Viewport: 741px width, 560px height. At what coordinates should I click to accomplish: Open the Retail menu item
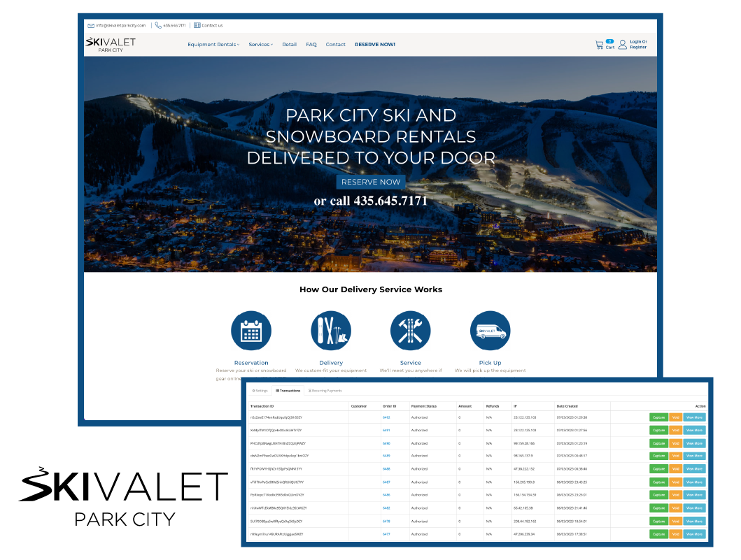[x=289, y=45]
